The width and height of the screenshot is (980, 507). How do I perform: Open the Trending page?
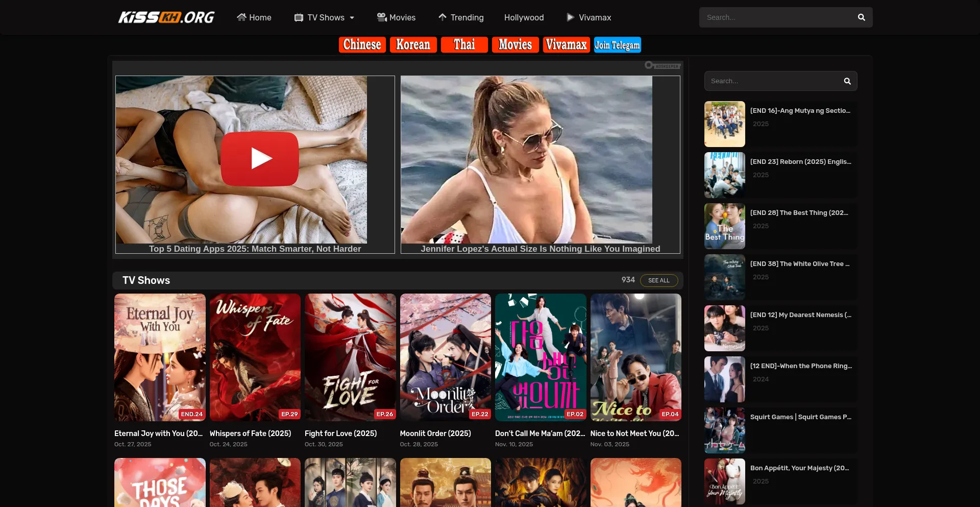[x=461, y=17]
